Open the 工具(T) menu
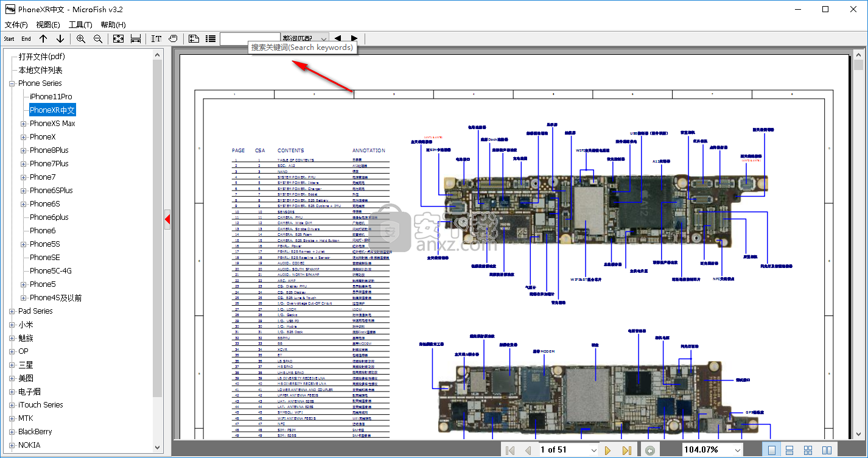868x458 pixels. pyautogui.click(x=80, y=25)
